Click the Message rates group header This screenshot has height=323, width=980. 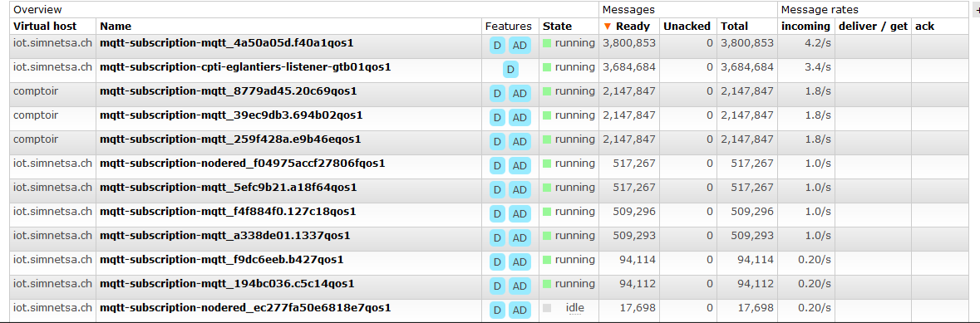pyautogui.click(x=820, y=9)
